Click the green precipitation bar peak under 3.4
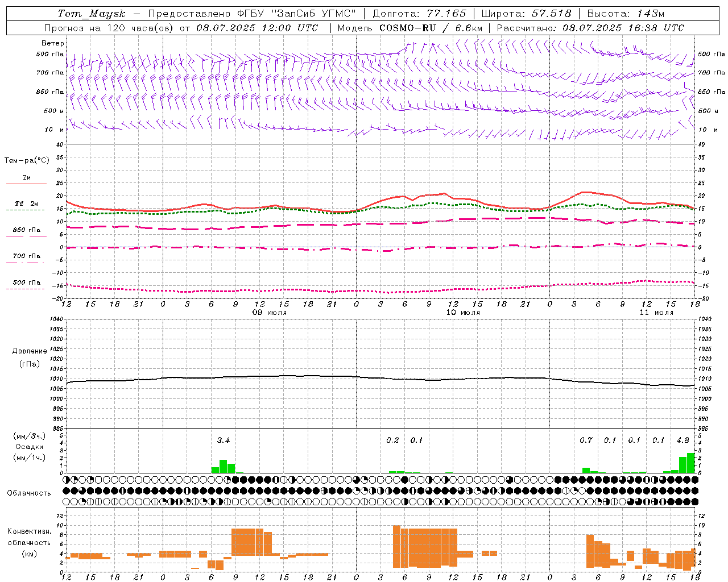The width and height of the screenshot is (728, 582). tap(224, 466)
